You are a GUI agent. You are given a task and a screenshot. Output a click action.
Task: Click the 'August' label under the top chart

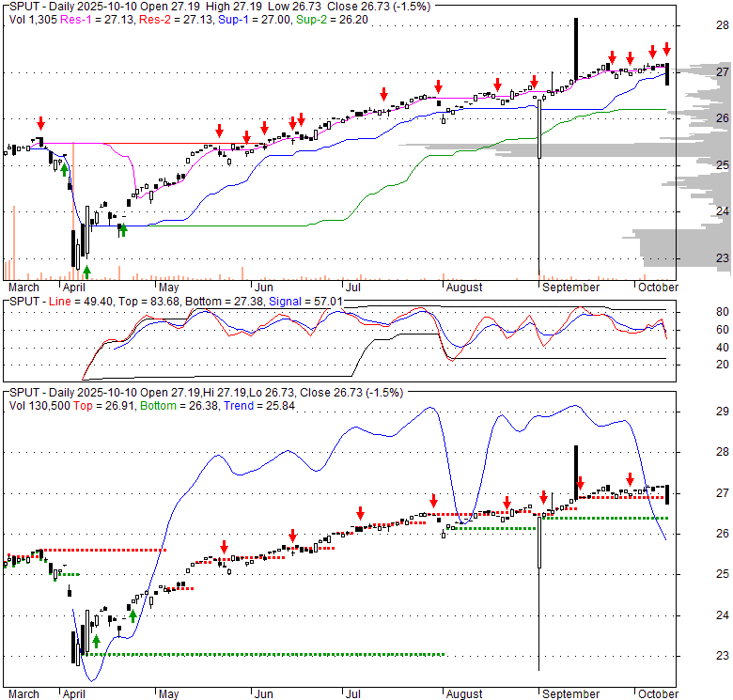(464, 287)
